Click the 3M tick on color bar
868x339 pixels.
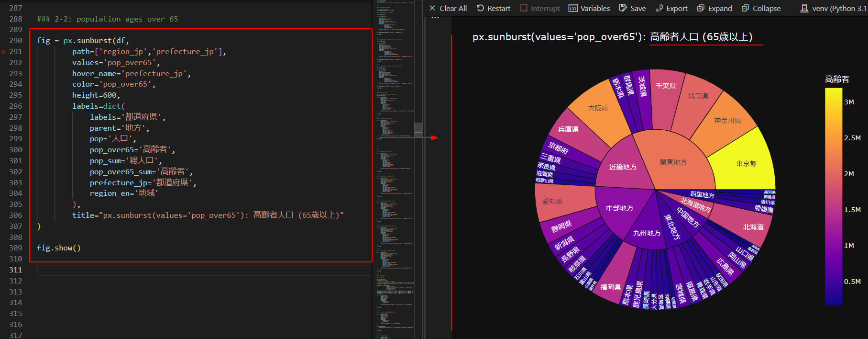pyautogui.click(x=849, y=102)
